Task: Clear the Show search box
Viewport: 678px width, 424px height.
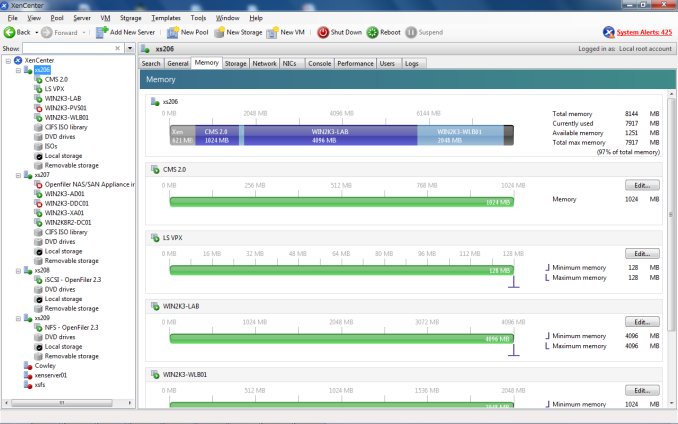Action: [117, 48]
